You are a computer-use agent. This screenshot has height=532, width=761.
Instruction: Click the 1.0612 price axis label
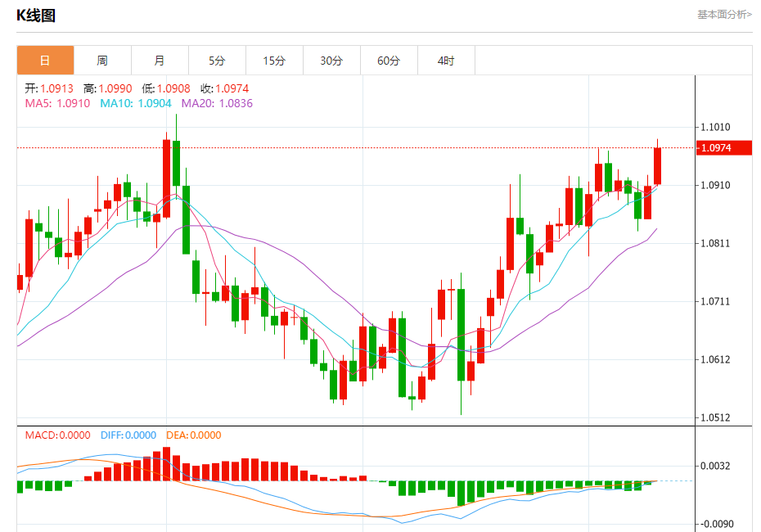(715, 359)
